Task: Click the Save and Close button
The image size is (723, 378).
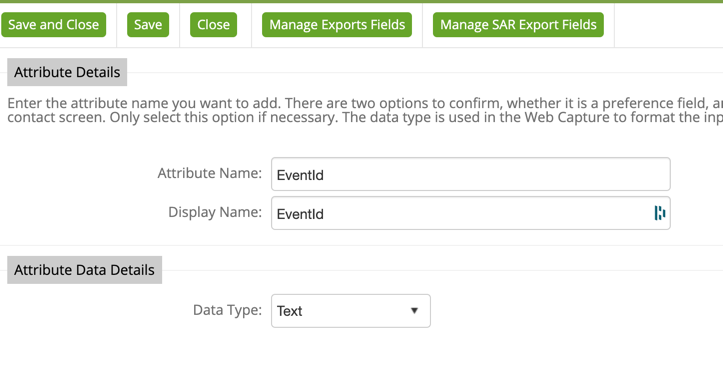Action: tap(53, 25)
